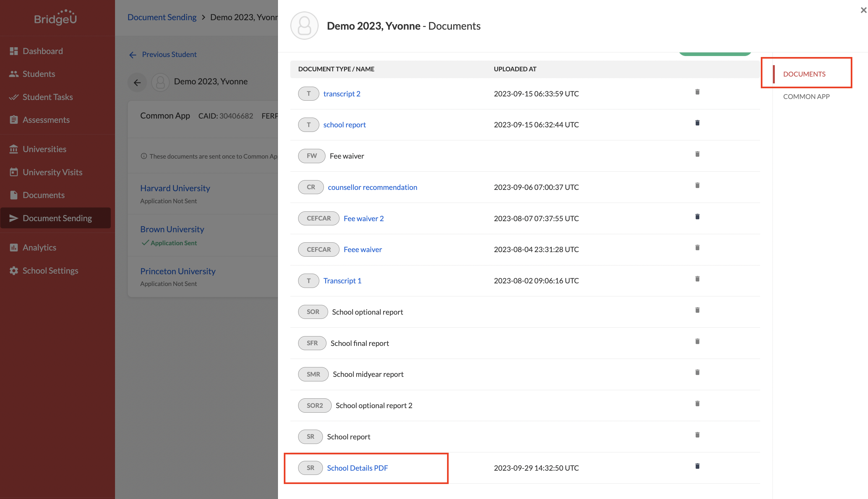
Task: Click CAID number 30406682
Action: point(236,116)
